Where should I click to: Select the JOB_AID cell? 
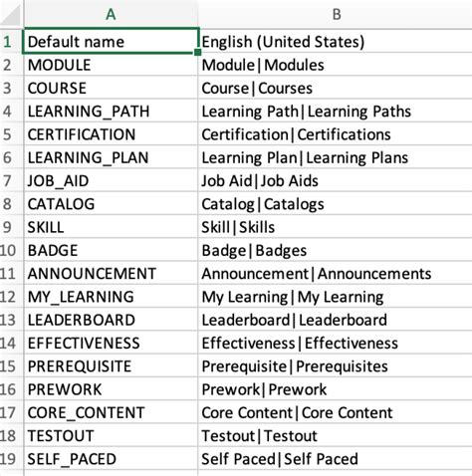pyautogui.click(x=111, y=180)
